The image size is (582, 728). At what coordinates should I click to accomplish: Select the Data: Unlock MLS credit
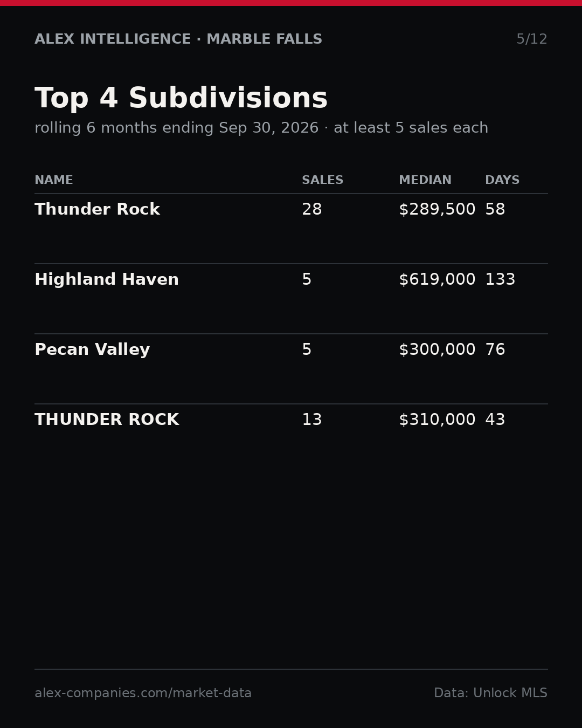pos(490,693)
